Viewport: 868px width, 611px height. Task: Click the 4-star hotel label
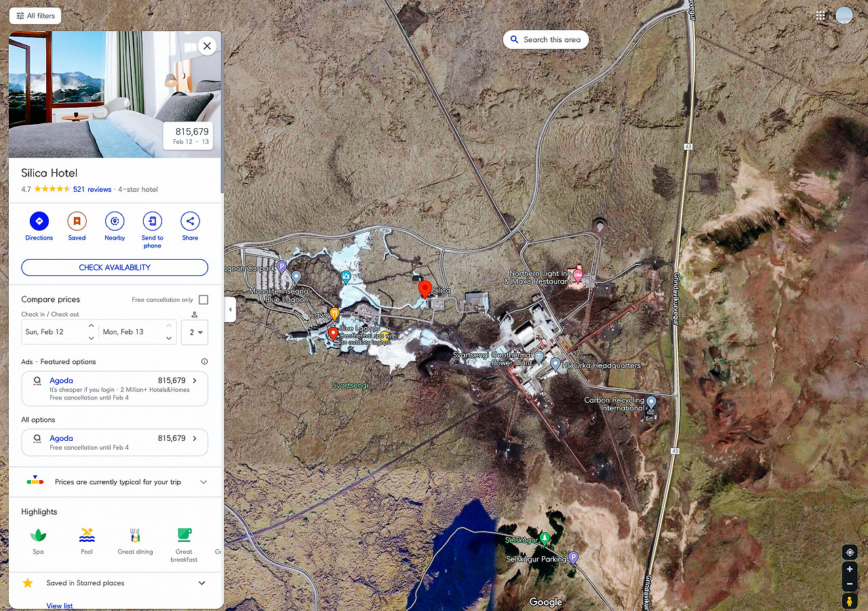click(x=138, y=189)
